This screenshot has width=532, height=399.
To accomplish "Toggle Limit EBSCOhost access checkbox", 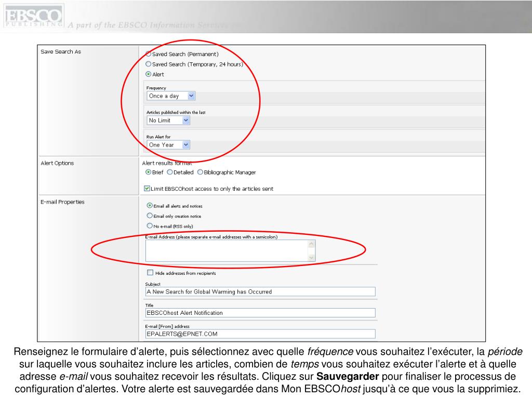I will [147, 188].
